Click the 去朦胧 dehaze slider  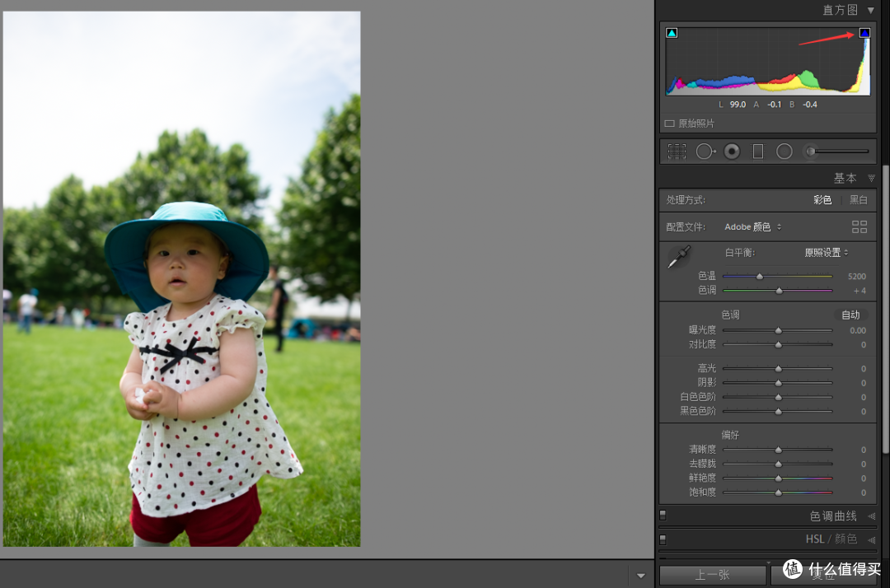[x=777, y=464]
